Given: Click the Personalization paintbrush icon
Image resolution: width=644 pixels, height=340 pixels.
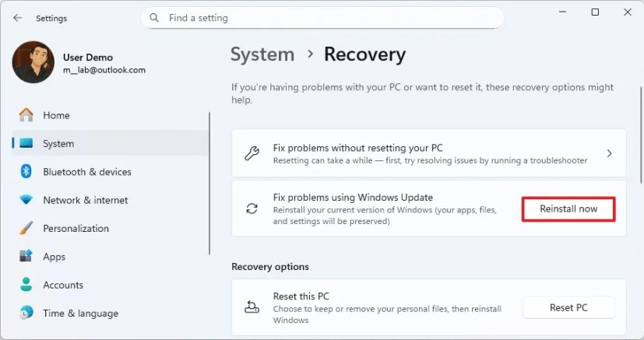Looking at the screenshot, I should pos(26,228).
